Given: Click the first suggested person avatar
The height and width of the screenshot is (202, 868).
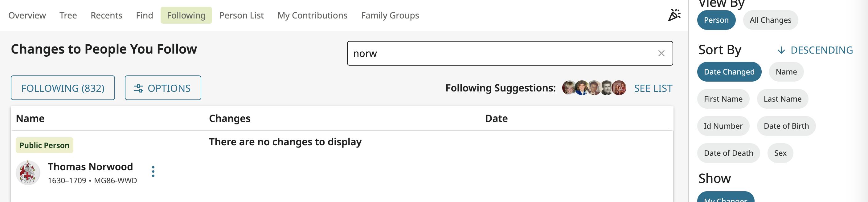Looking at the screenshot, I should [568, 88].
